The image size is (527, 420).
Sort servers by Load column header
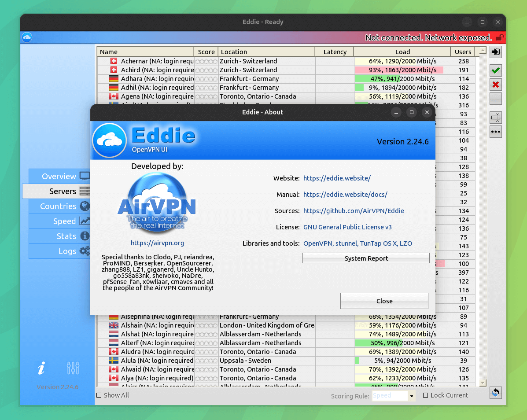coord(402,52)
